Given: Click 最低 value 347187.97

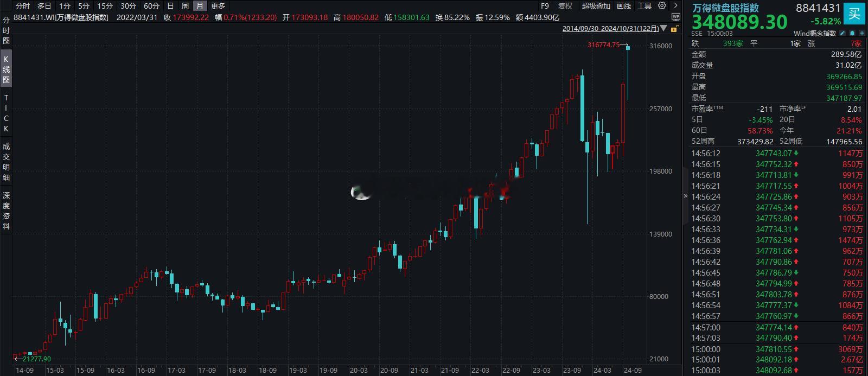Looking at the screenshot, I should coord(844,98).
